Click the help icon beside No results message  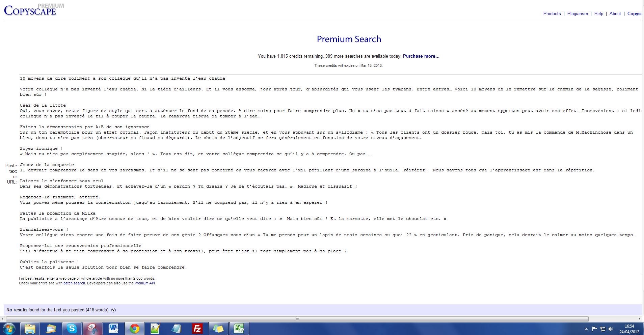point(113,310)
